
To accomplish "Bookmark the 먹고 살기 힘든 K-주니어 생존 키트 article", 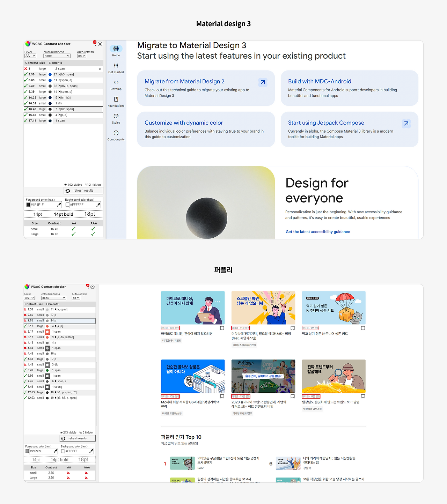I will tap(363, 328).
